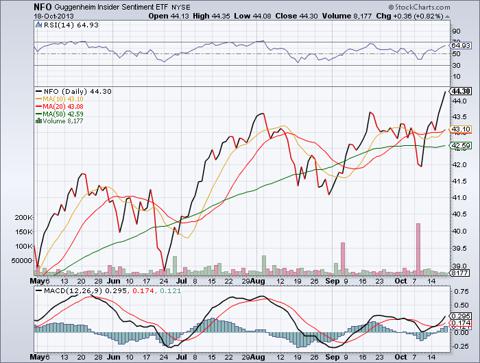Click the 64.93 RSI value tag

[461, 45]
